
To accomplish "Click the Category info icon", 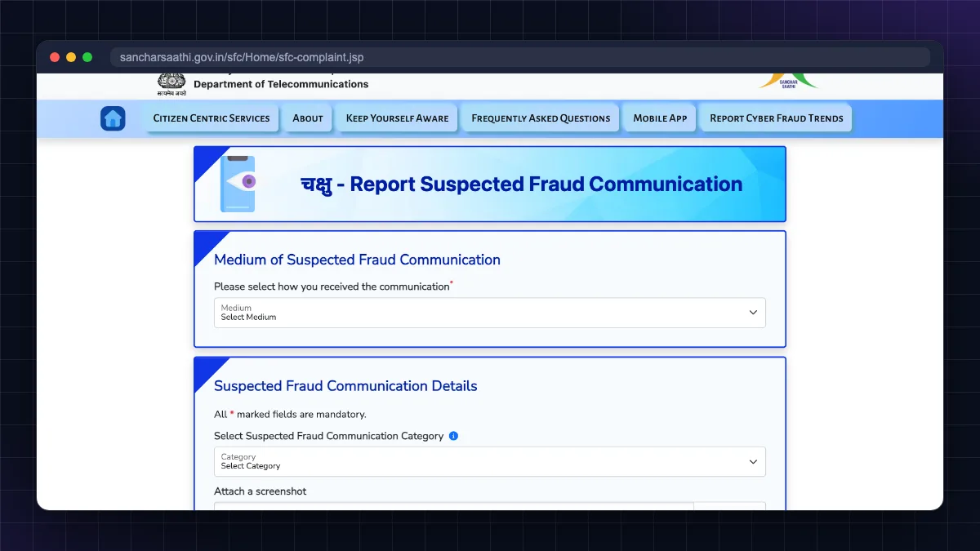I will point(454,436).
